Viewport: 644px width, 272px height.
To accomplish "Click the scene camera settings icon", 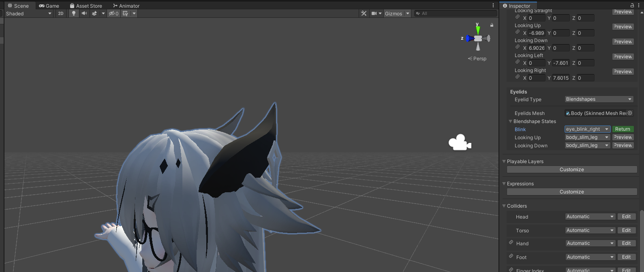I will coord(374,13).
